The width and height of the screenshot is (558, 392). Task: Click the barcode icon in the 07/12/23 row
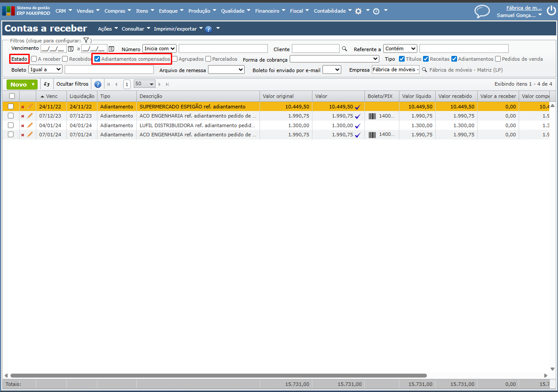tap(372, 116)
